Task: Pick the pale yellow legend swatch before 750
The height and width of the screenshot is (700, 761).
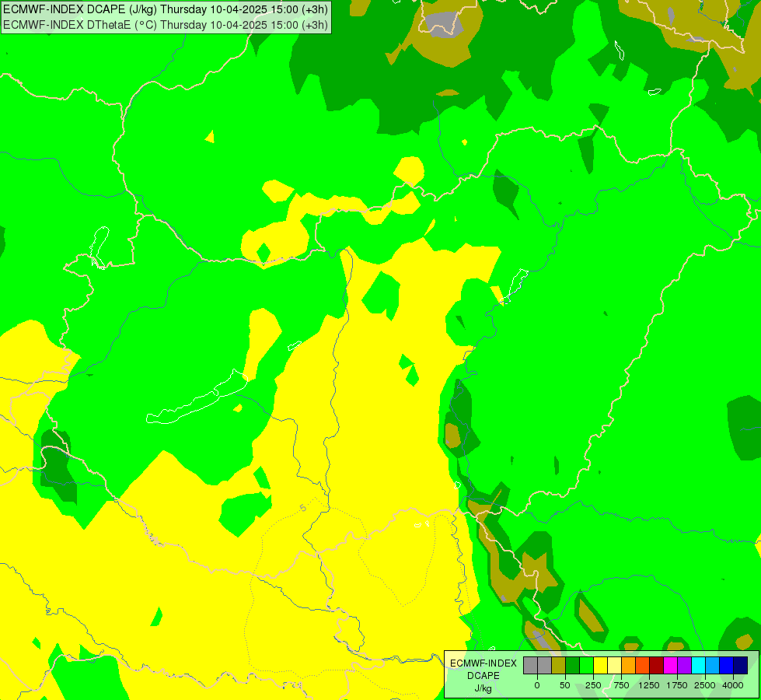Action: [x=614, y=665]
